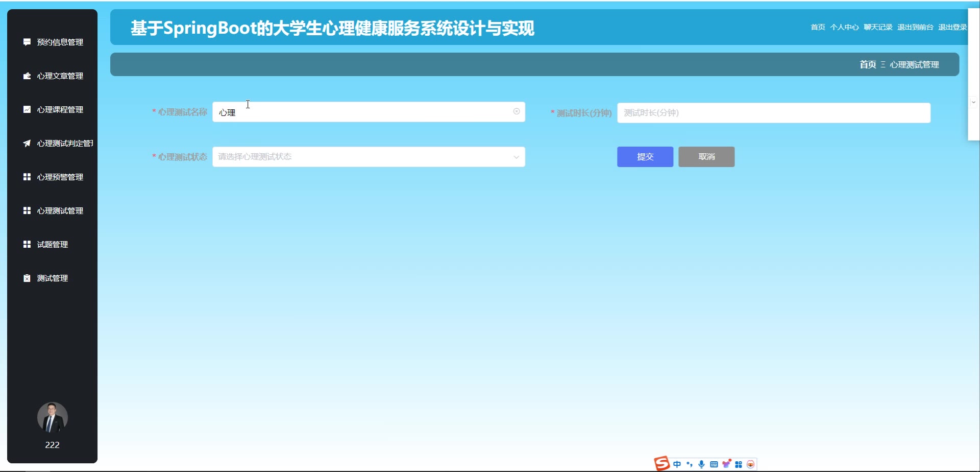
Task: Click the user avatar photo in the sidebar
Action: (52, 417)
